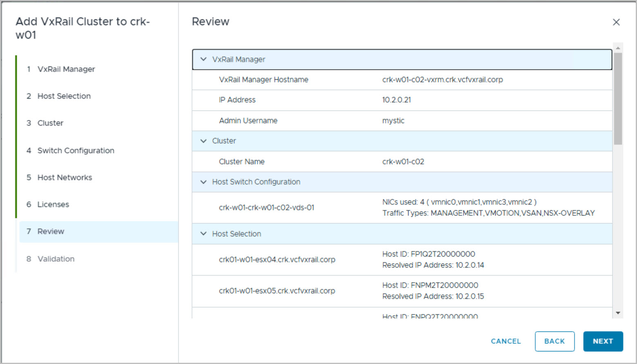Collapse the Host Selection section chevron

(203, 234)
